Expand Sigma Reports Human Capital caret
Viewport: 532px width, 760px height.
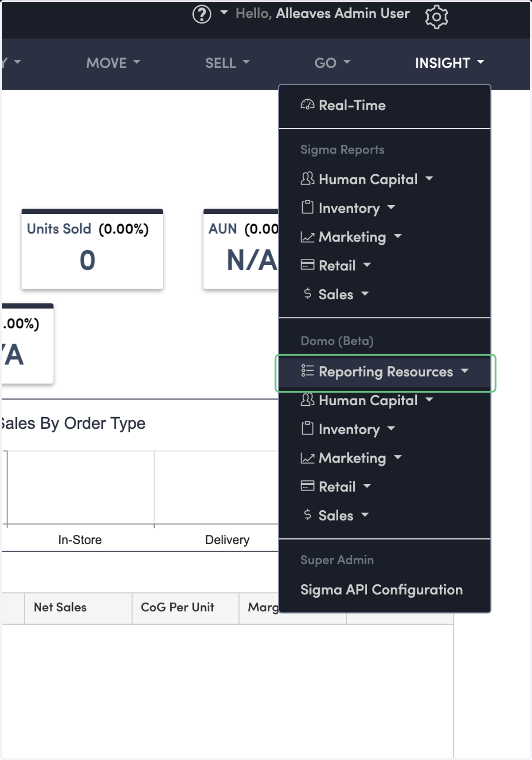coord(429,179)
